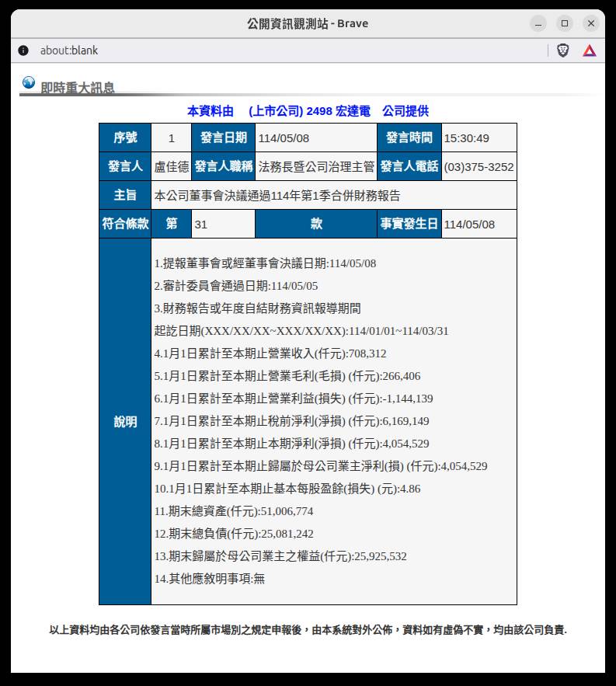
Task: Click line 11 期末總資產 51,006,774
Action: click(234, 511)
